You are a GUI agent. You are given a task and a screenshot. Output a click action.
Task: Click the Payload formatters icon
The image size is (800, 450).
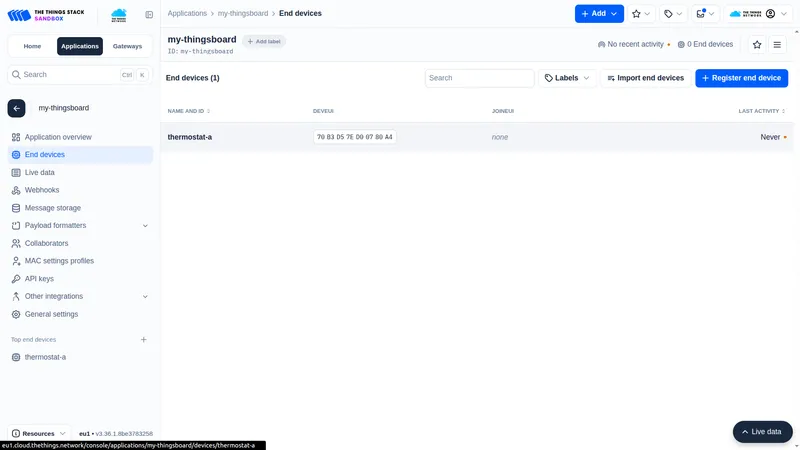coord(16,226)
